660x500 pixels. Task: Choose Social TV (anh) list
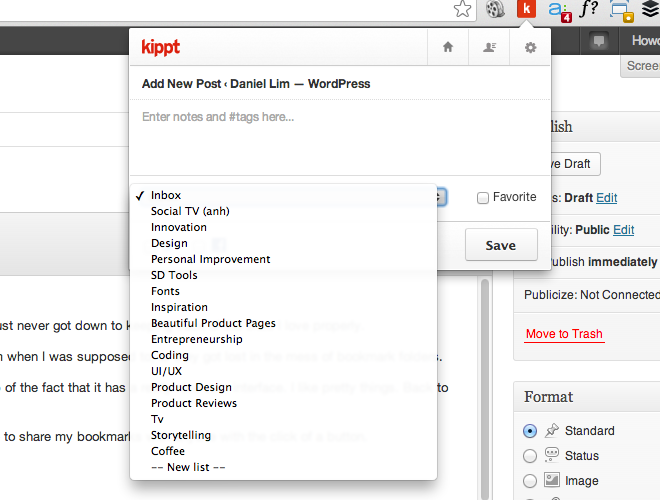point(283,211)
